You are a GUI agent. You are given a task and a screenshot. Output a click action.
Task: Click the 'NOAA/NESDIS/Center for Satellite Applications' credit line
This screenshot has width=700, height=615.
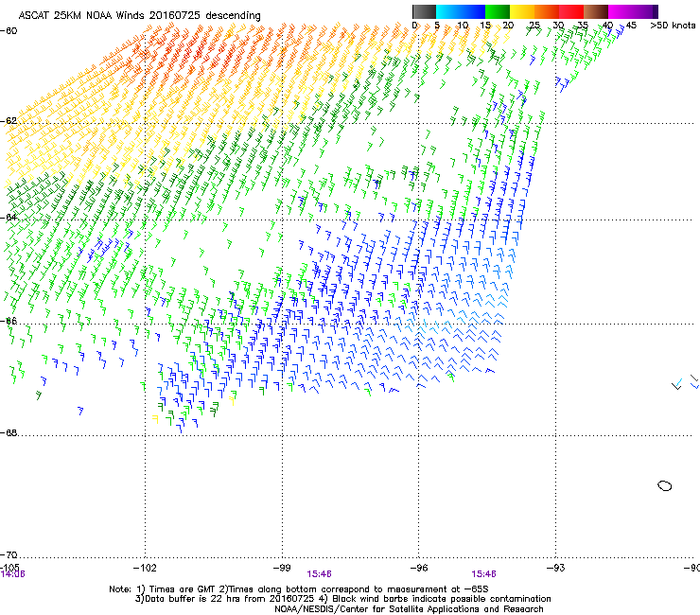pyautogui.click(x=409, y=609)
